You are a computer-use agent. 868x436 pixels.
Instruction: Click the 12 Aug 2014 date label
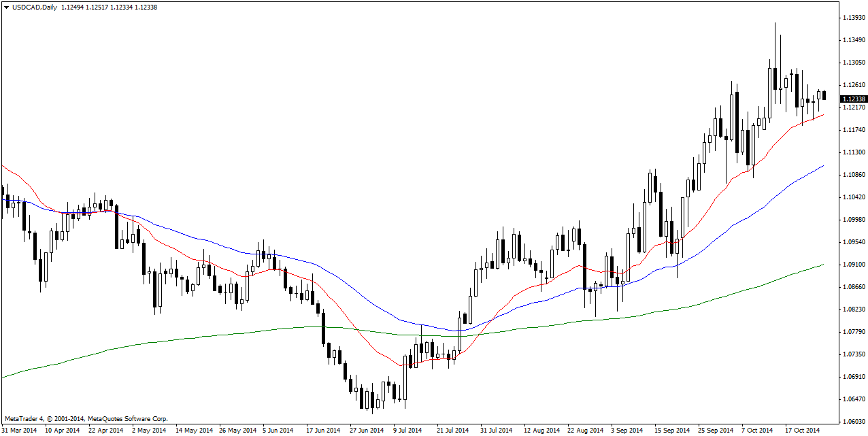coord(541,431)
